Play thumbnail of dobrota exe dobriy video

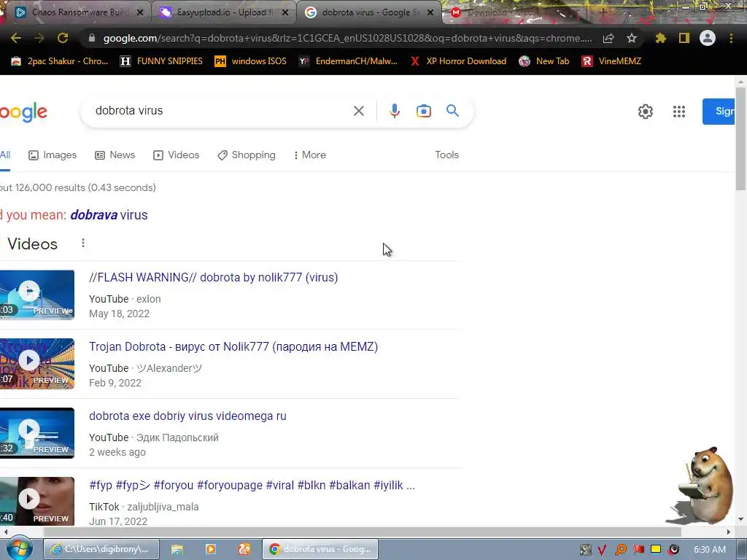point(36,433)
